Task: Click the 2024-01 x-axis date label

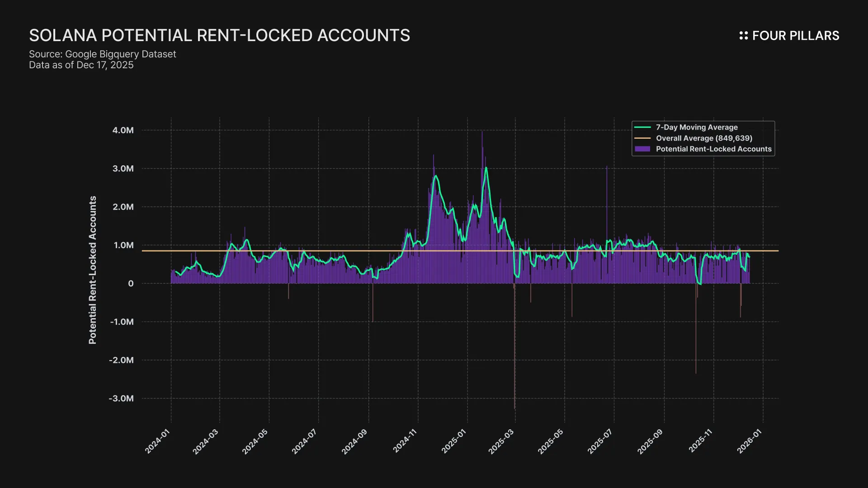Action: (x=157, y=441)
